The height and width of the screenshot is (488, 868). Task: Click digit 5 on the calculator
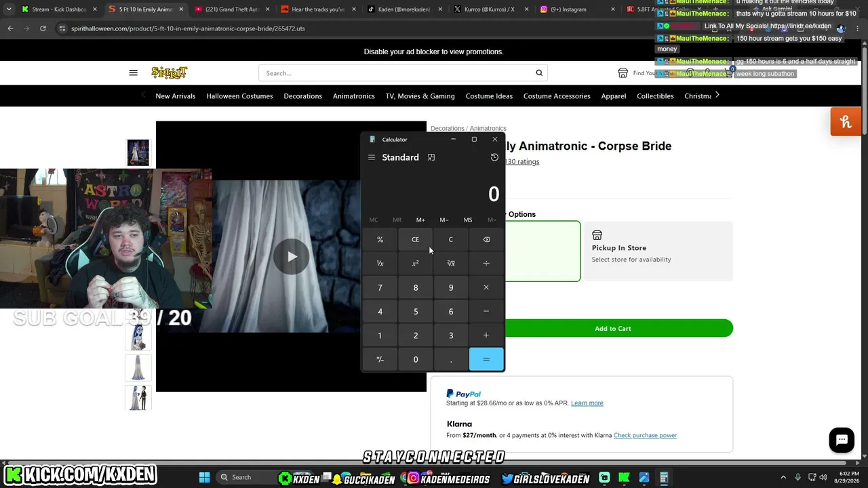point(415,311)
